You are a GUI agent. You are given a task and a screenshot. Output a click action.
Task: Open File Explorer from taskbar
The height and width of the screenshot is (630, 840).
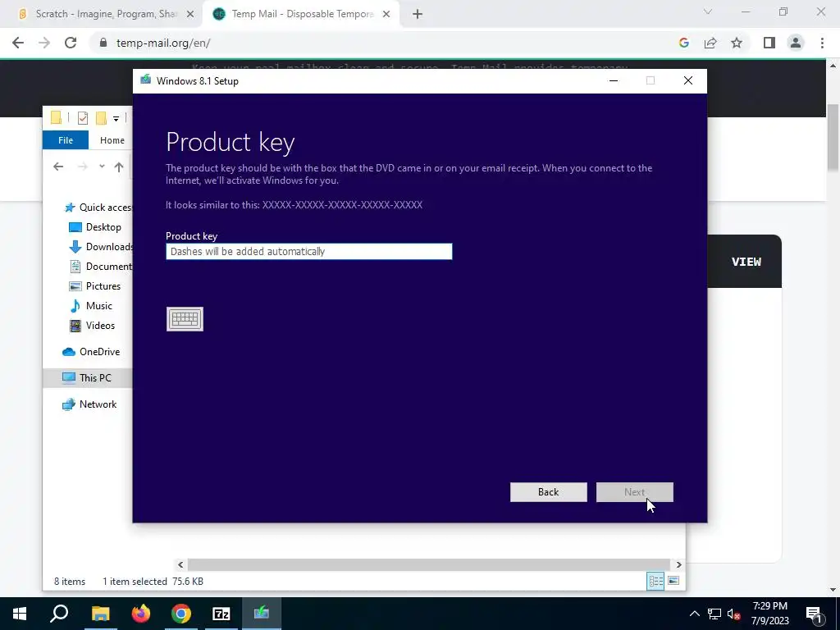100,614
